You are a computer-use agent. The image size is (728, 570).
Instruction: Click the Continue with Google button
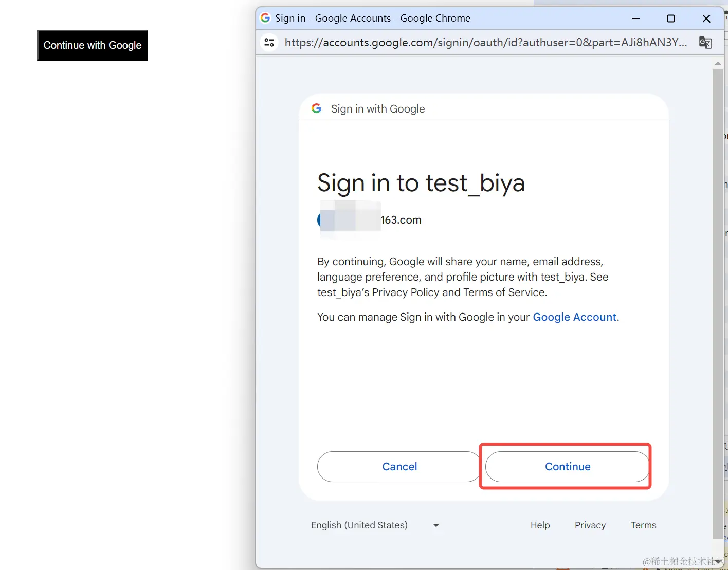(93, 45)
